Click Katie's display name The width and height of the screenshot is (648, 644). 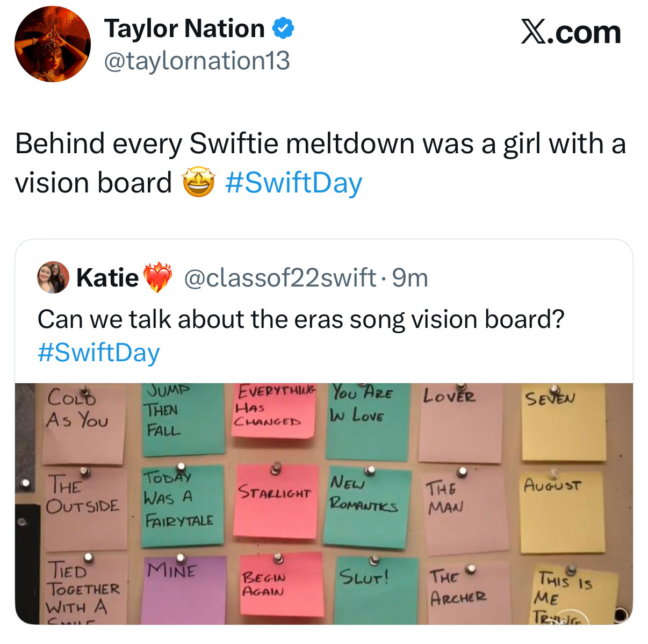107,277
